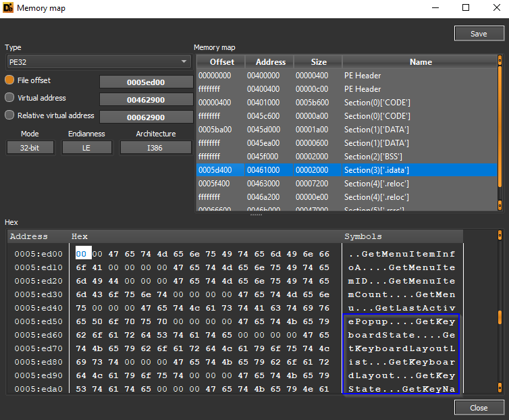Click the app icon in title bar

[x=8, y=8]
